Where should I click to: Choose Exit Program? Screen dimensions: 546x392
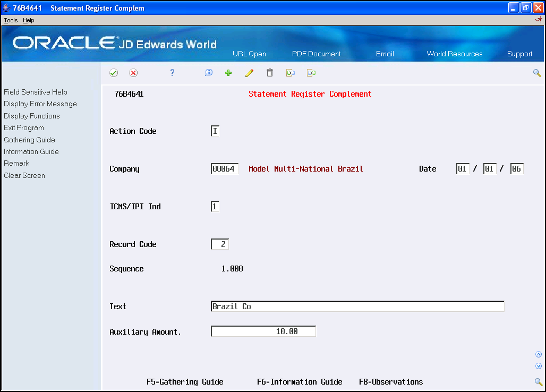24,128
